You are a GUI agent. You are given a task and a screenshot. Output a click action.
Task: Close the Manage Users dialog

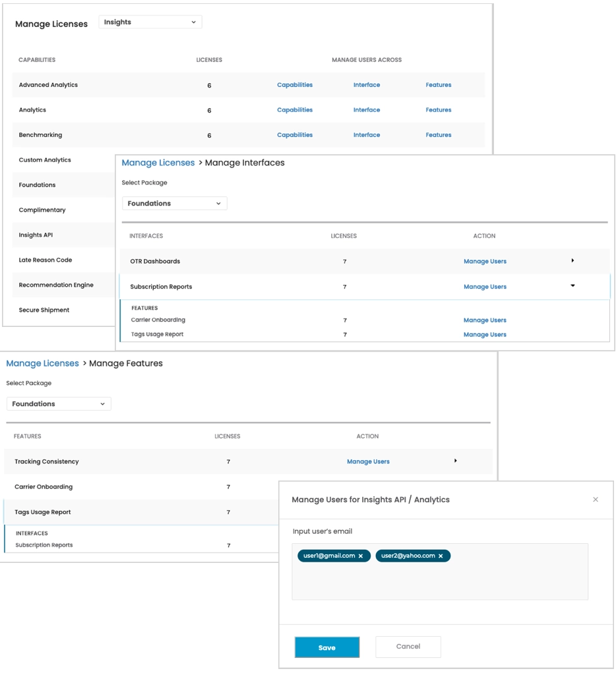click(596, 500)
